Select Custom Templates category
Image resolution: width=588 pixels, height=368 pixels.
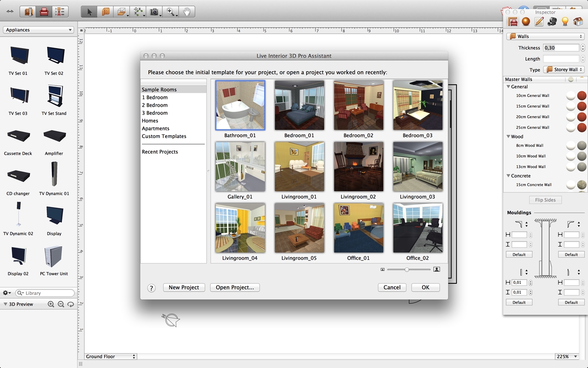[173, 137]
